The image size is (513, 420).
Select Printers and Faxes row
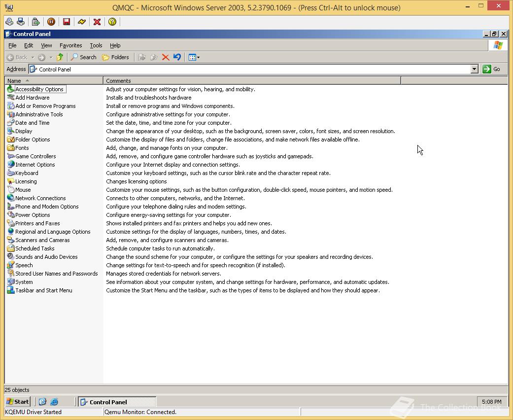[x=34, y=223]
